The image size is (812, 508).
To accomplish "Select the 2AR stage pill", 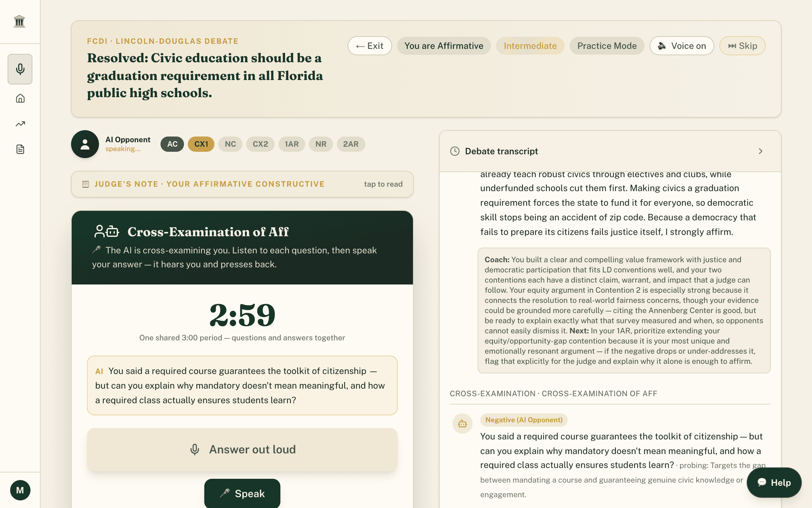I will point(350,144).
